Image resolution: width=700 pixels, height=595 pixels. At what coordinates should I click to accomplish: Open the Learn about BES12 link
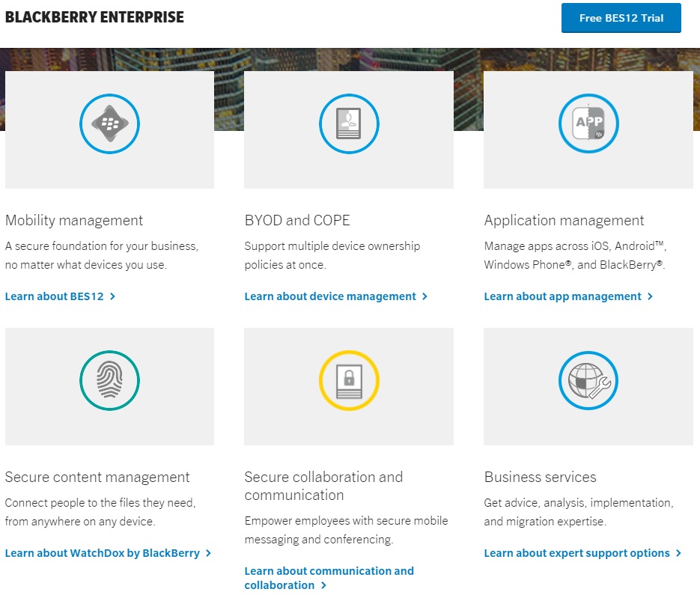60,296
